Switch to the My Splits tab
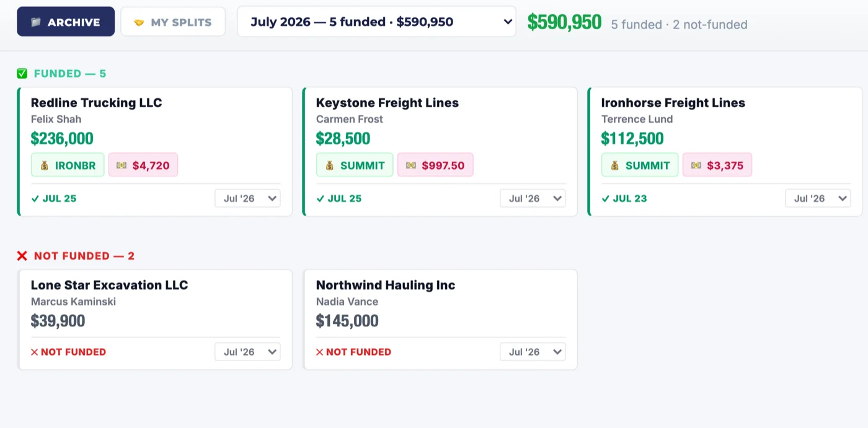The height and width of the screenshot is (428, 868). point(173,22)
